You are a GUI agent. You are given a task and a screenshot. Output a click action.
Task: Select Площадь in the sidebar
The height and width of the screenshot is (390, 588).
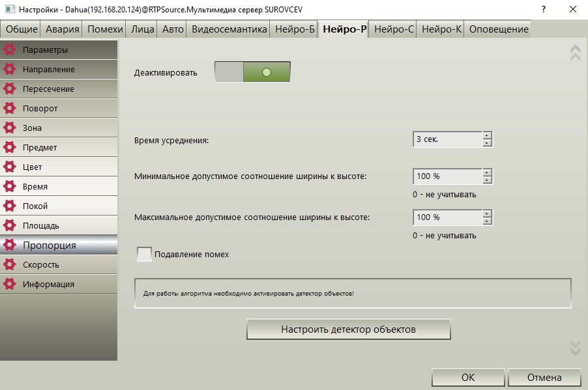59,225
